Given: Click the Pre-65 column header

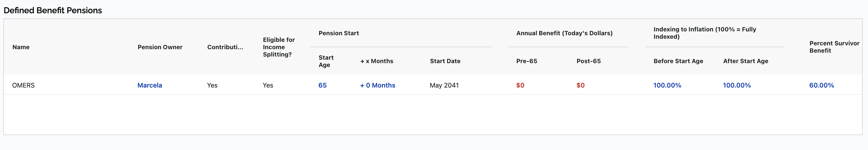Looking at the screenshot, I should (527, 61).
